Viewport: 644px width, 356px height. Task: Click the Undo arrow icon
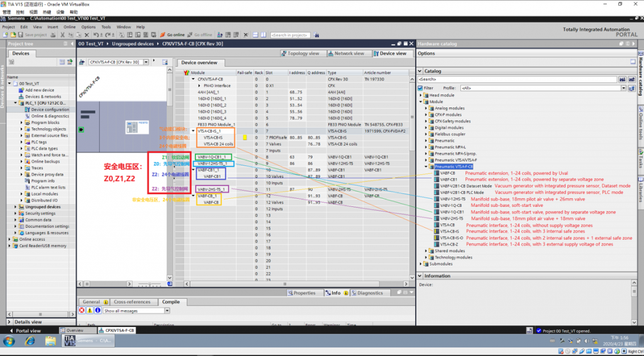(x=96, y=35)
